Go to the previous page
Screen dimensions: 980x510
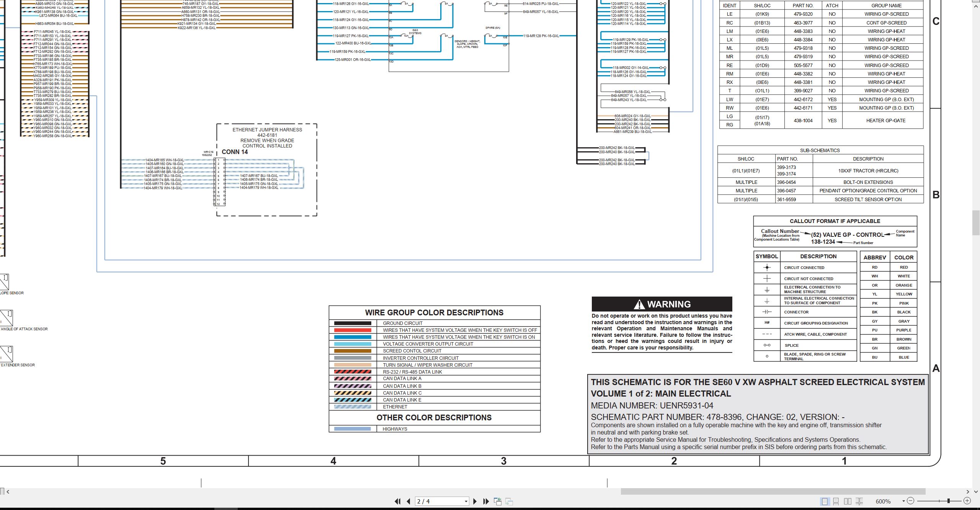pyautogui.click(x=408, y=501)
